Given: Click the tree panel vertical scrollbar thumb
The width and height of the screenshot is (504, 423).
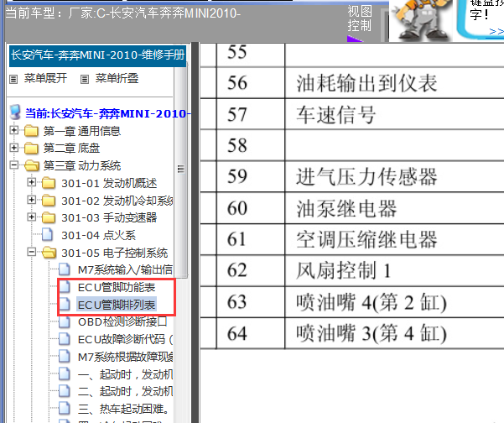Looking at the screenshot, I should [x=181, y=169].
